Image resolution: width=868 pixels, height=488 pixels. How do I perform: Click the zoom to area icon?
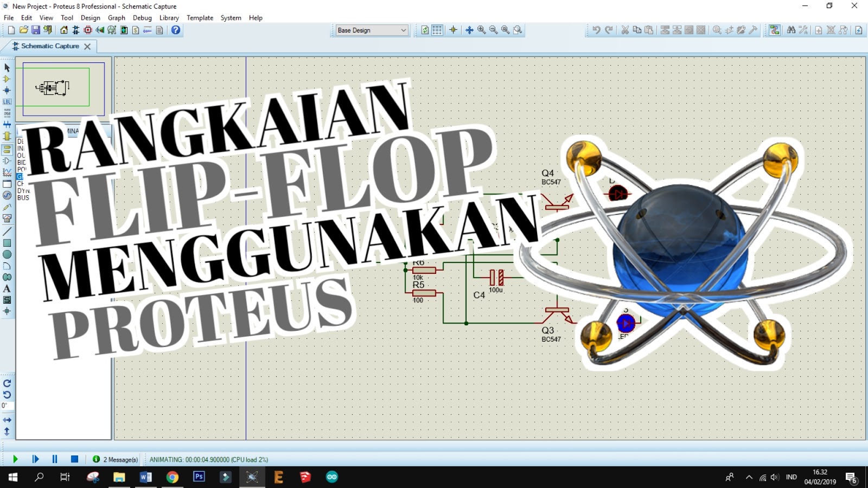pos(518,30)
